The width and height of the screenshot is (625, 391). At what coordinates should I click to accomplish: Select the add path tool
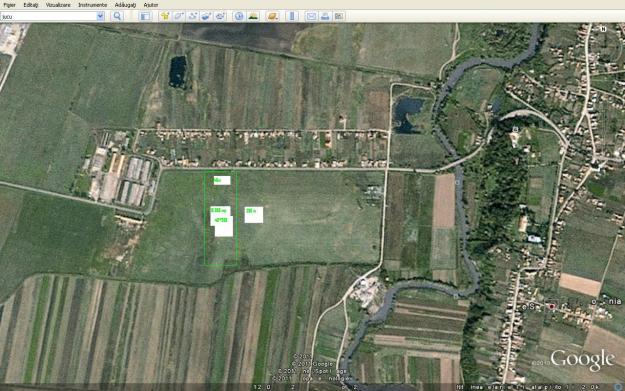(x=193, y=16)
